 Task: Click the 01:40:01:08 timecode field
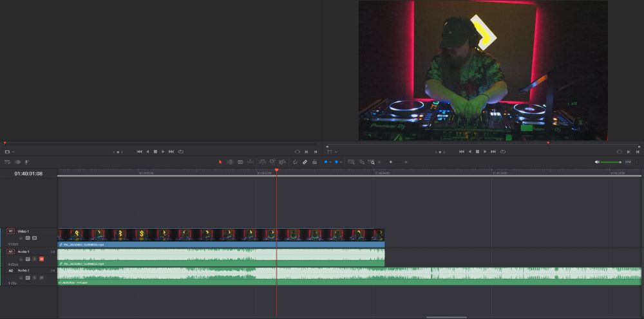pos(28,174)
